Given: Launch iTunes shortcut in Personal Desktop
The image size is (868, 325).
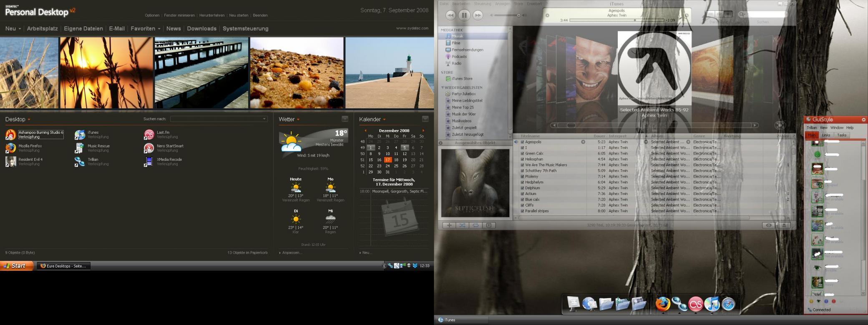Looking at the screenshot, I should click(91, 134).
